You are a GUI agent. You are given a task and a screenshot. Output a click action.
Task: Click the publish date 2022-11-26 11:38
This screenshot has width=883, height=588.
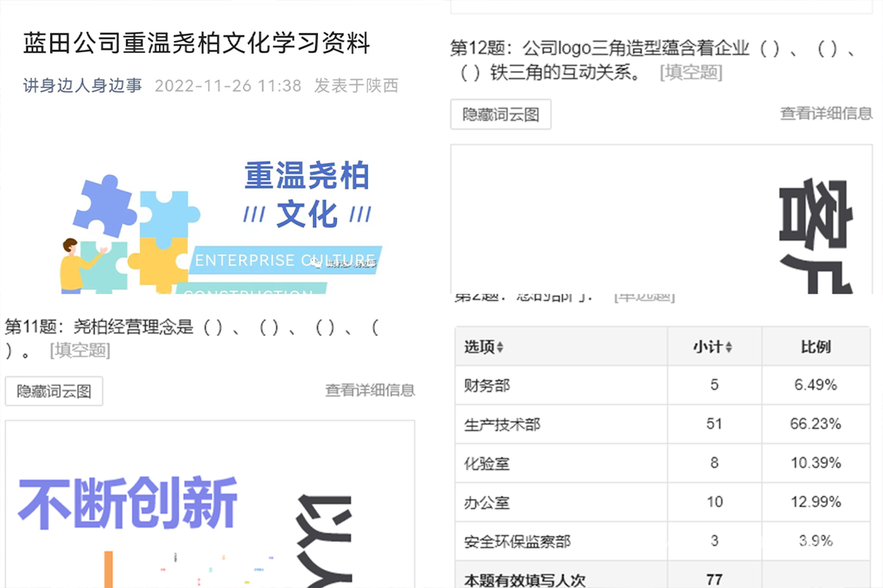click(228, 86)
